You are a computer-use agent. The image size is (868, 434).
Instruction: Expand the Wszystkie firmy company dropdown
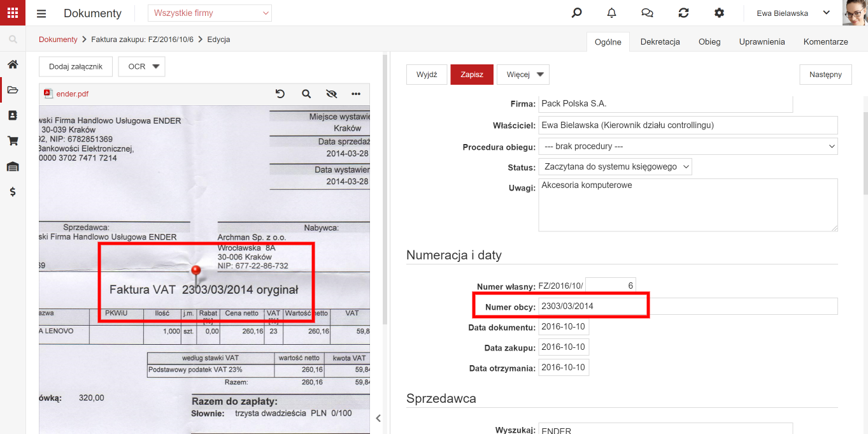(x=210, y=13)
